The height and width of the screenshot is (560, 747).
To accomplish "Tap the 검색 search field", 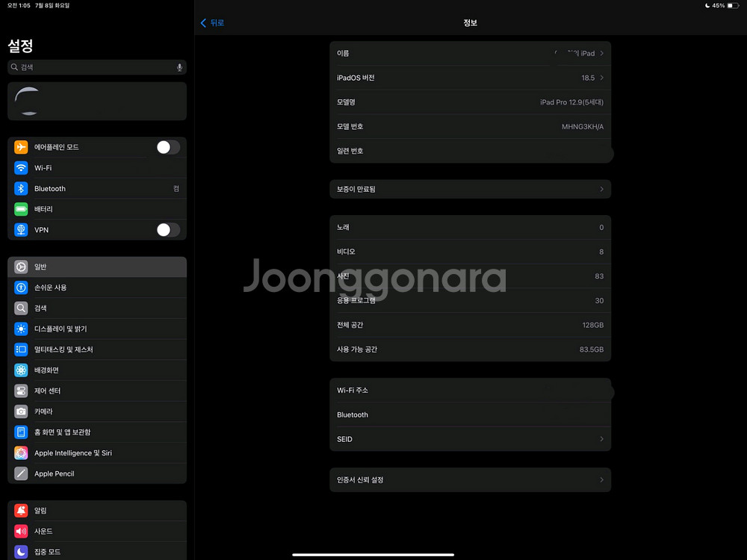I will click(x=97, y=68).
